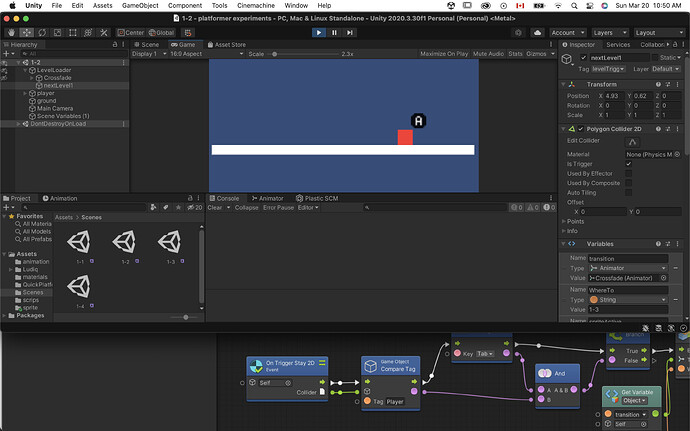Screen dimensions: 690x431
Task: Toggle Console Collapse button
Action: pyautogui.click(x=246, y=207)
